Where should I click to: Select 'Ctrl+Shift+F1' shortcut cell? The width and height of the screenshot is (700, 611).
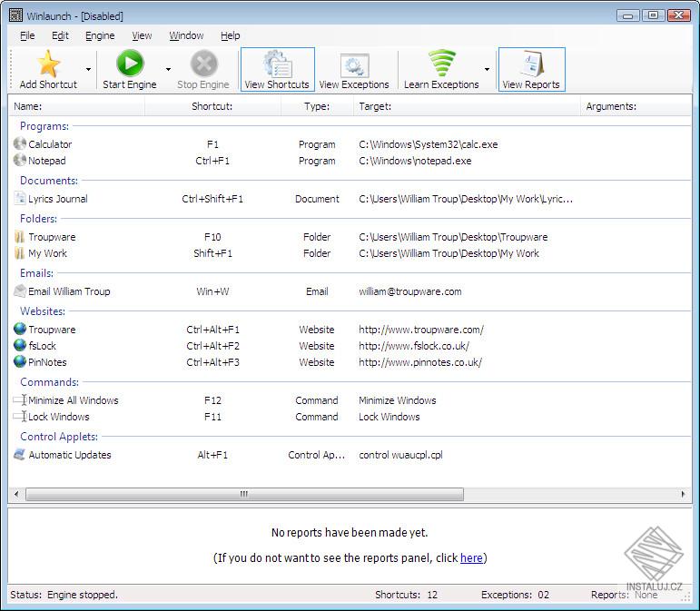point(212,199)
